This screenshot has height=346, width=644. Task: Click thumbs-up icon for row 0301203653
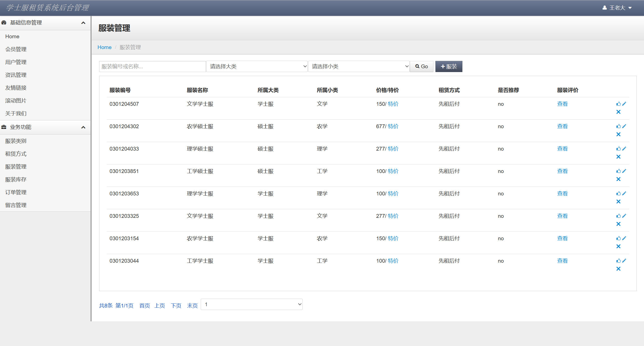[618, 193]
